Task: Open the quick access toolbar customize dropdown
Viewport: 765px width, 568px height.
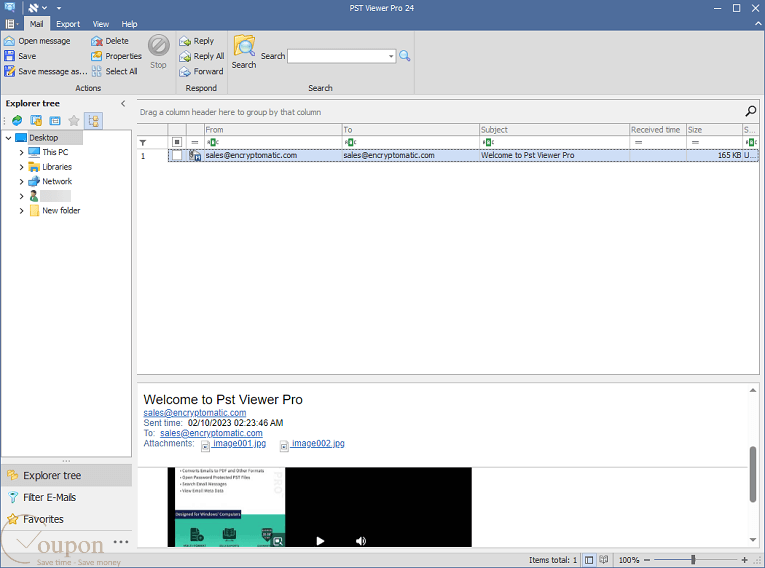Action: (59, 8)
